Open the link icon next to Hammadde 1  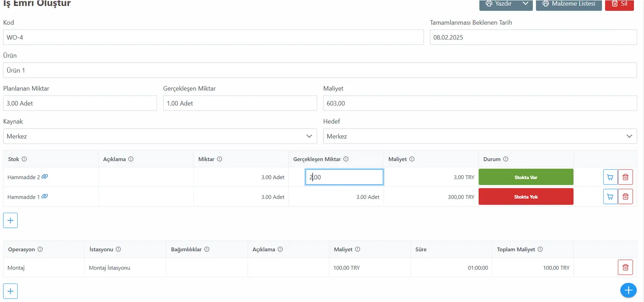pyautogui.click(x=45, y=196)
